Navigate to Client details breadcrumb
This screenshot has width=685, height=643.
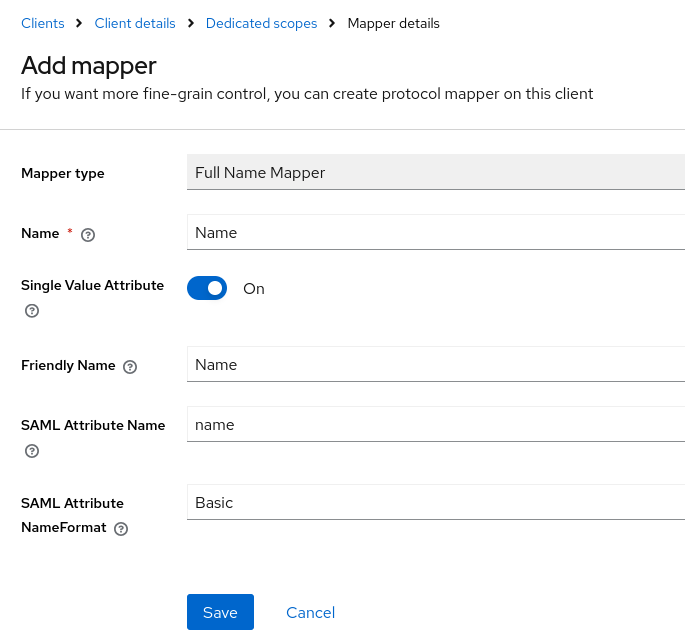coord(135,23)
